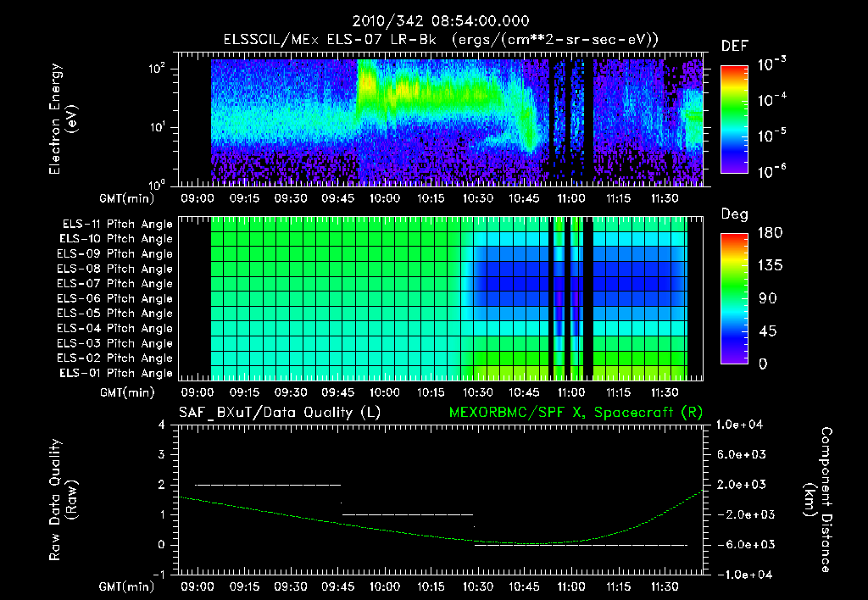The image size is (868, 600).
Task: Click 09:00 on the bottom panel time axis
Action: click(x=197, y=586)
